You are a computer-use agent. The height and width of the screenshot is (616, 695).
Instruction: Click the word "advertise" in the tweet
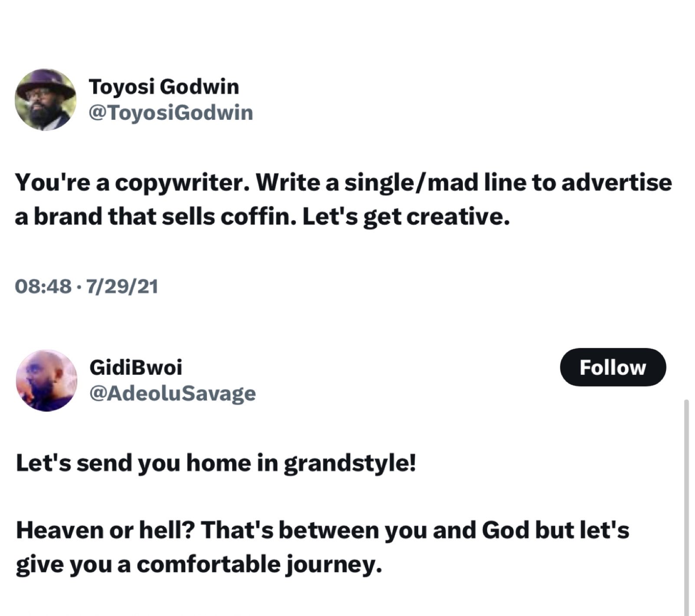[616, 183]
